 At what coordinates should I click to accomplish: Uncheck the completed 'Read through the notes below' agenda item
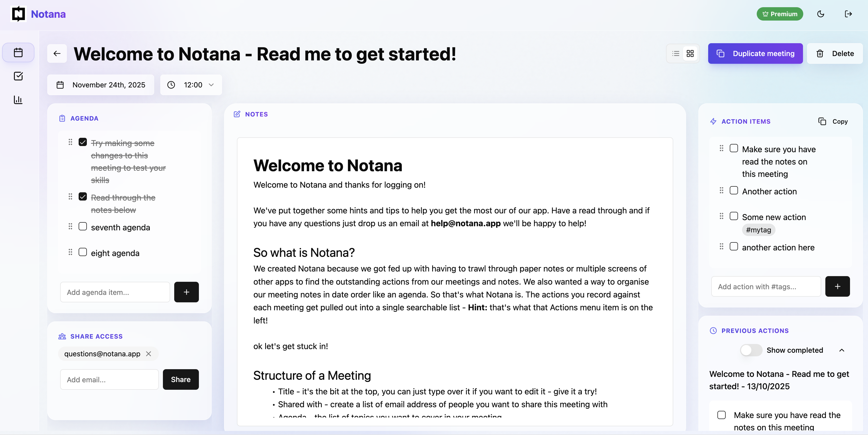click(x=82, y=196)
